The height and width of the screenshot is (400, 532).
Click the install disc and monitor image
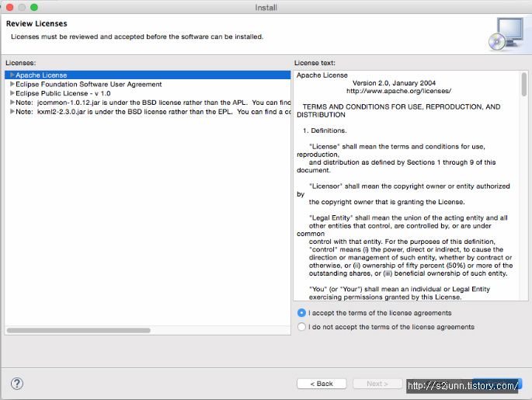506,34
